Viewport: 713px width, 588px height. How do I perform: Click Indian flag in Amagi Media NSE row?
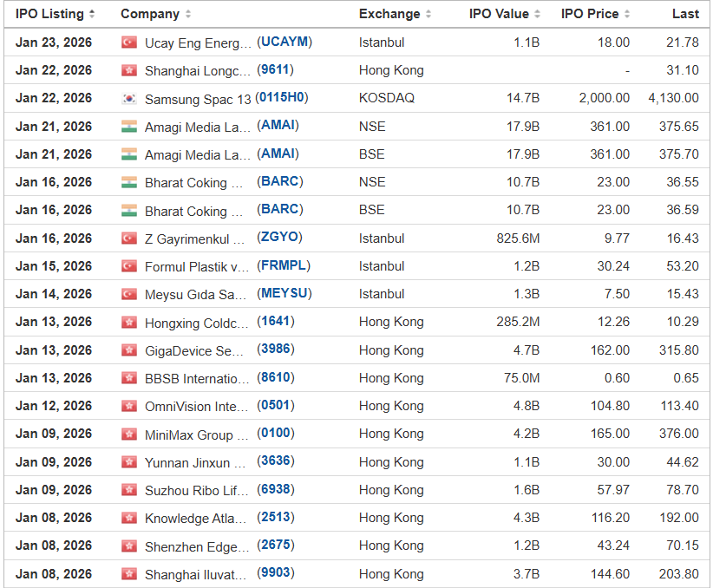(x=129, y=127)
